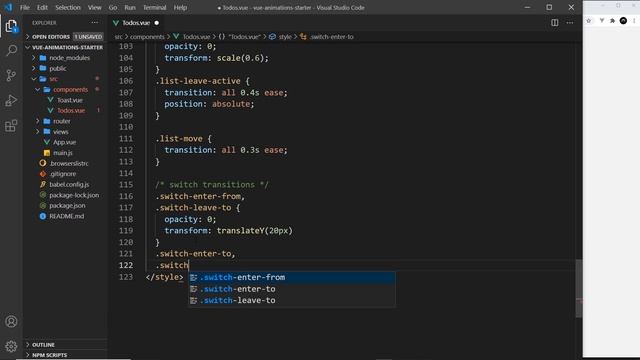Select .switch-enter-from suggestion
640x360 pixels.
(x=291, y=278)
